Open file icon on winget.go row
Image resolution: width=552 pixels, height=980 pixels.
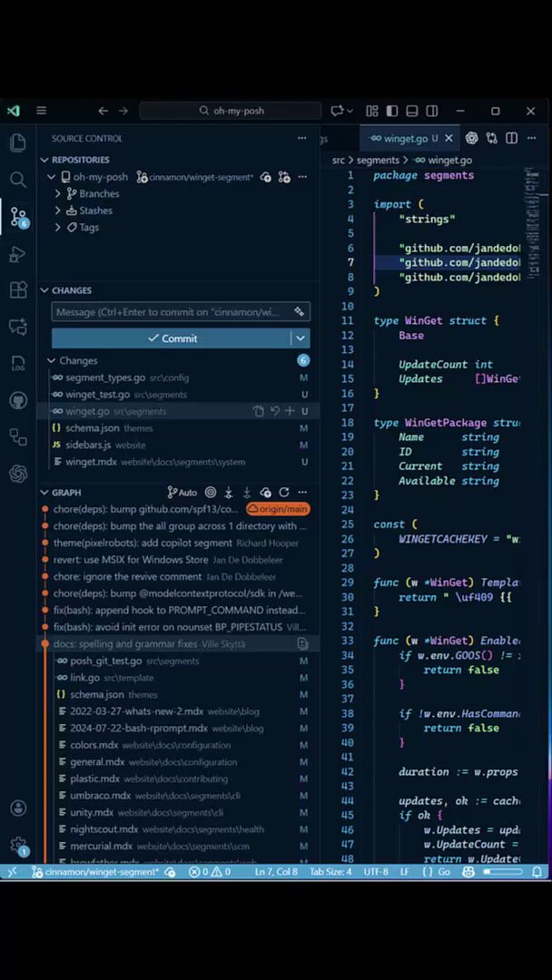point(259,411)
